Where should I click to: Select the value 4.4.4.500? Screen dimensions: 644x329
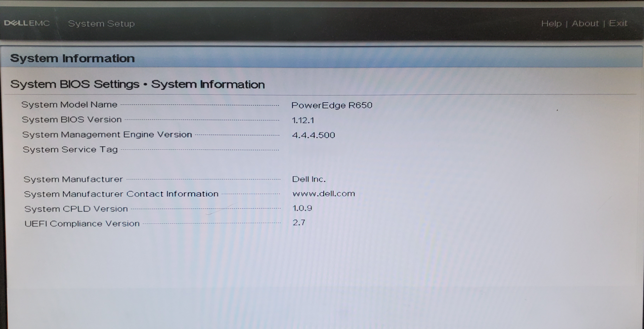(x=314, y=135)
